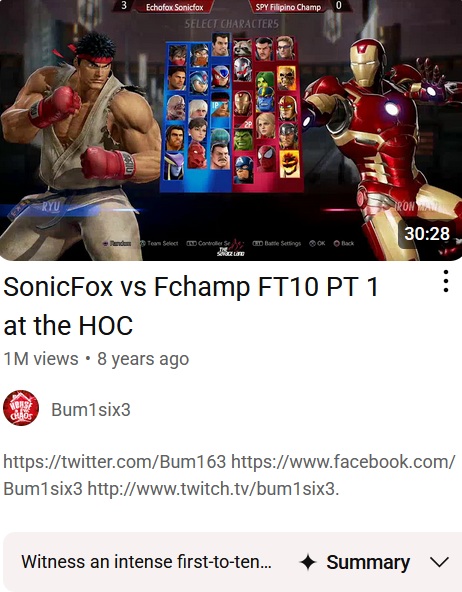Click the video title SonicFox vs Fchamp

191,305
